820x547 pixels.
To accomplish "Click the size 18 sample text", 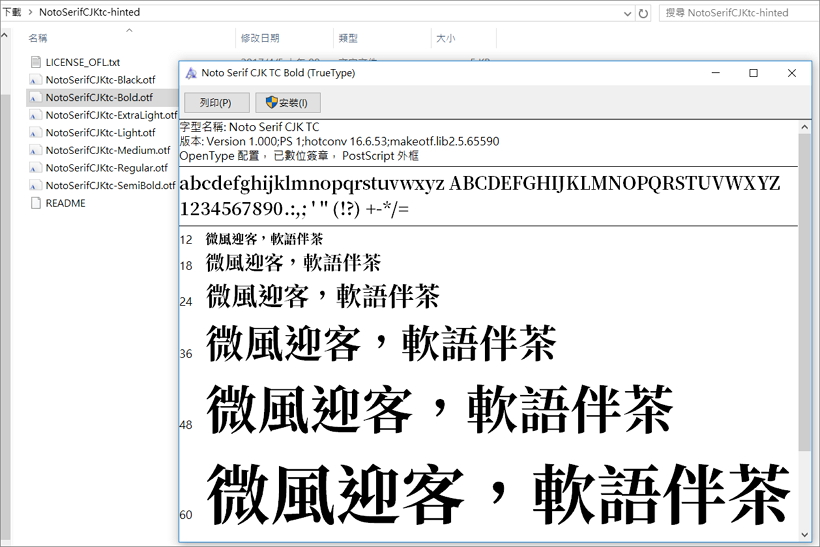I will [293, 263].
